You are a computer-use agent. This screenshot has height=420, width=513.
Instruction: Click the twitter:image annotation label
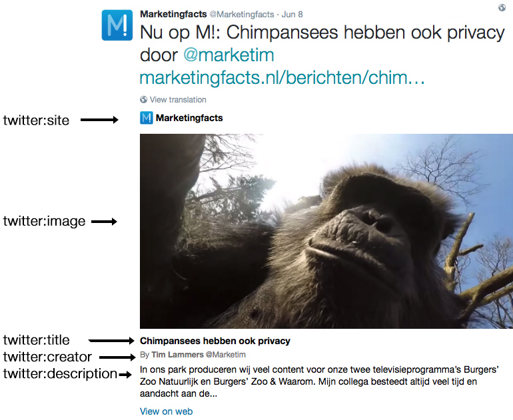point(44,221)
